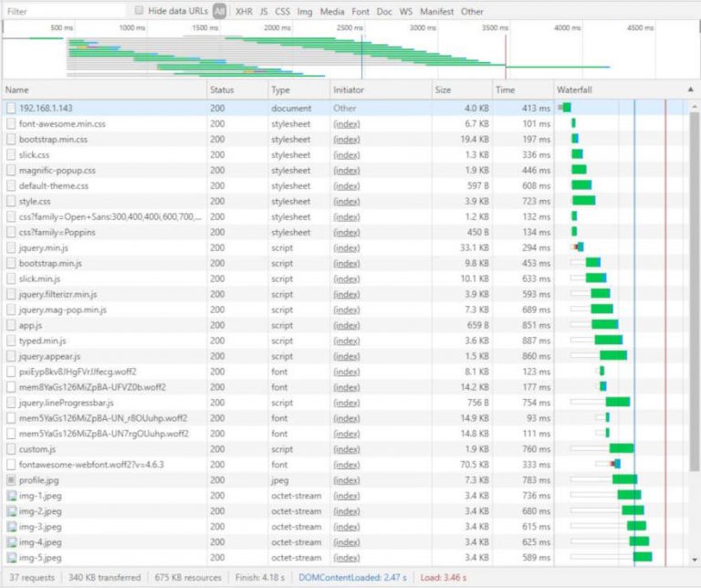Click the file icon beside style.css
This screenshot has height=588, width=701.
11,201
